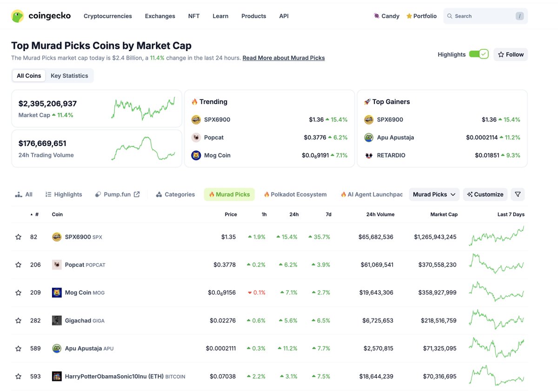Viewport: 558px width, 392px height.
Task: Open the Murad Picks dropdown selector
Action: pos(434,194)
